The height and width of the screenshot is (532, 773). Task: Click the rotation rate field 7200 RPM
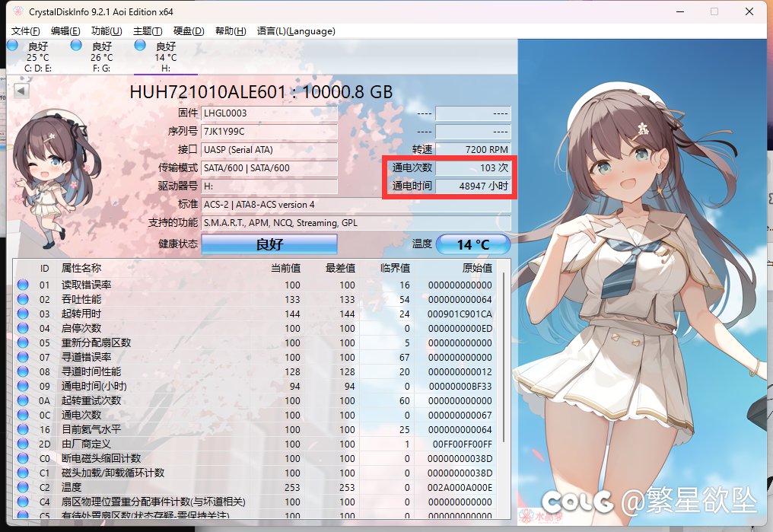click(473, 150)
